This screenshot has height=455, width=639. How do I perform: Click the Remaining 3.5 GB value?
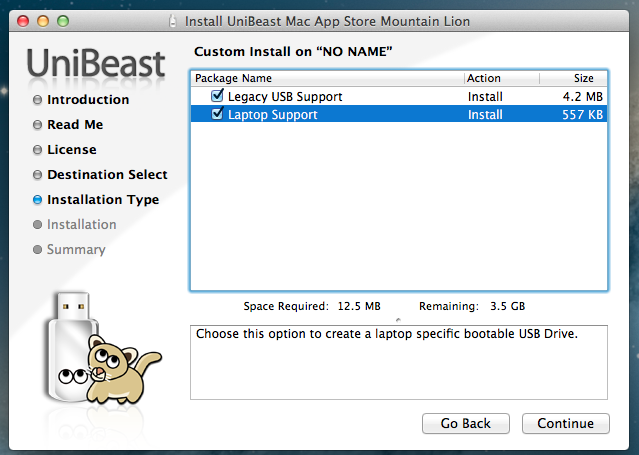tap(507, 306)
